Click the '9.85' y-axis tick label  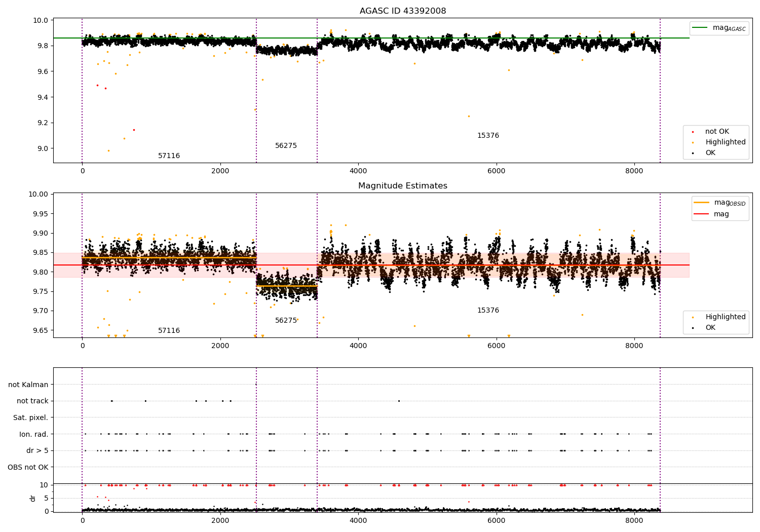point(41,253)
